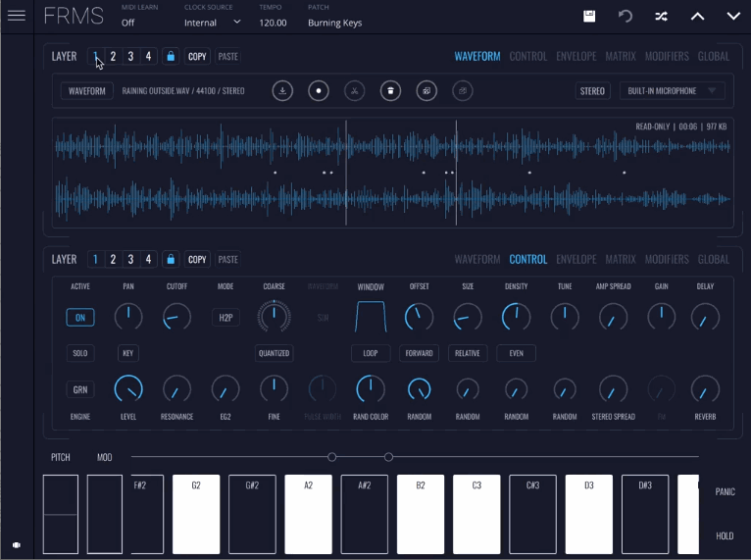Toggle the lock icon in the upper Layer row

(171, 57)
